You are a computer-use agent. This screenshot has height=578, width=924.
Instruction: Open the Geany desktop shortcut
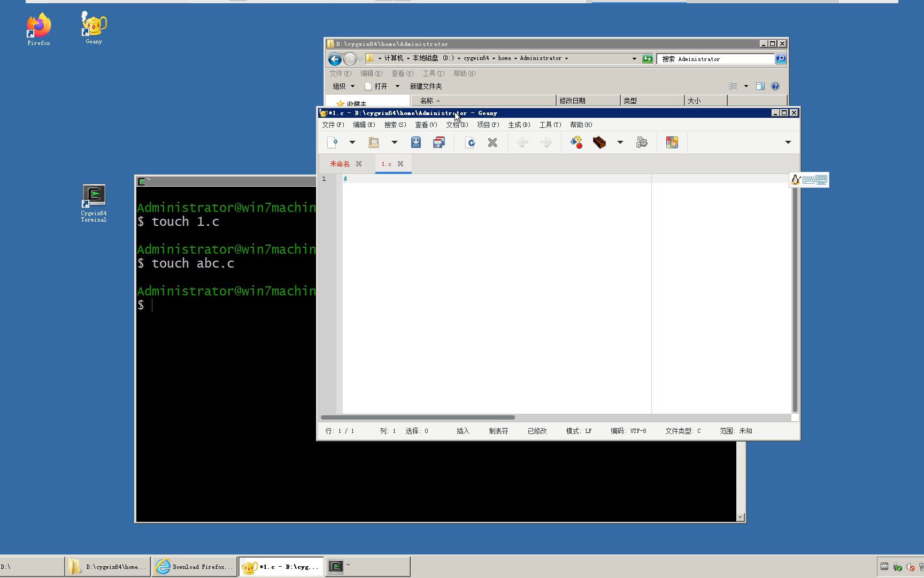(94, 28)
